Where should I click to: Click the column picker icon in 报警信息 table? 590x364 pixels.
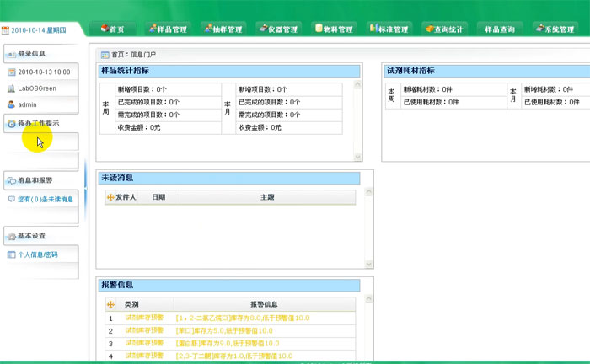(110, 304)
